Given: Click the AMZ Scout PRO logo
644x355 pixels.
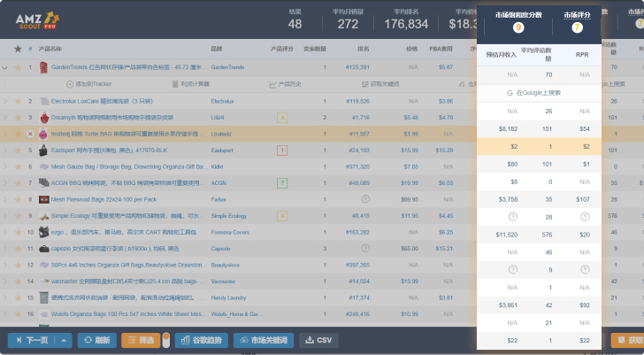Looking at the screenshot, I should coord(37,20).
